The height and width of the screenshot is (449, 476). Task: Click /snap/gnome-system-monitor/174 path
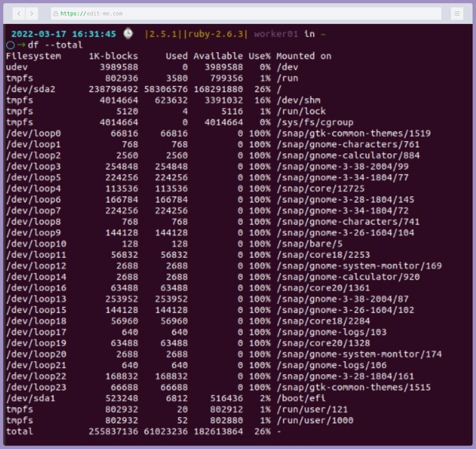coord(359,354)
